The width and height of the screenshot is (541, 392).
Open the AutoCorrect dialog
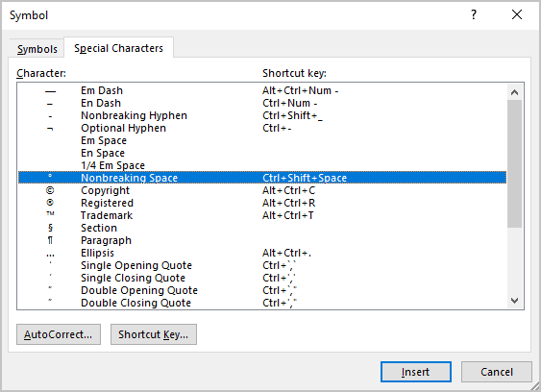[59, 334]
